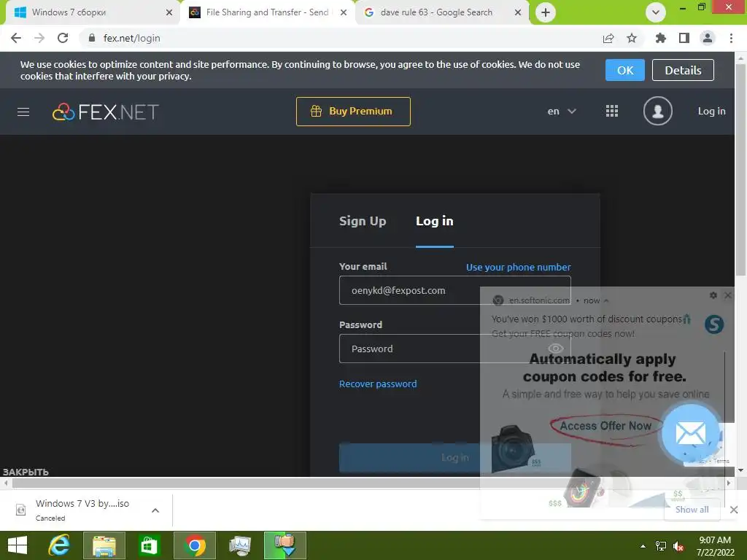Image resolution: width=747 pixels, height=560 pixels.
Task: Open Windows Store from taskbar
Action: click(x=149, y=545)
